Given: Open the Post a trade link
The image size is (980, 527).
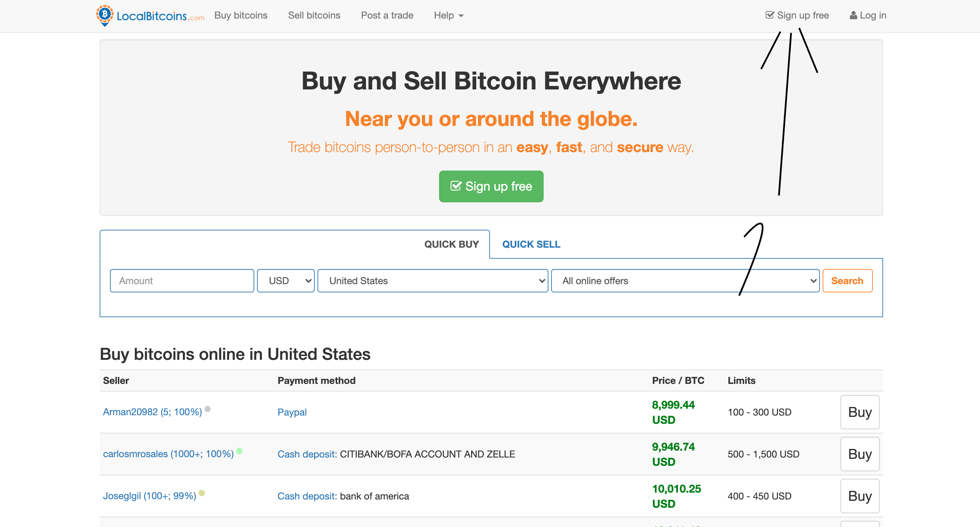Looking at the screenshot, I should click(x=387, y=15).
